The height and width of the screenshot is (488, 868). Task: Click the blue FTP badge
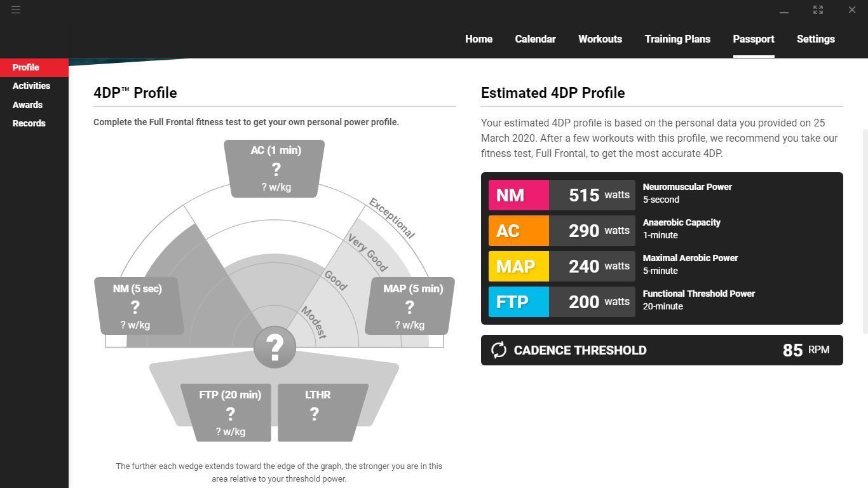(x=519, y=302)
